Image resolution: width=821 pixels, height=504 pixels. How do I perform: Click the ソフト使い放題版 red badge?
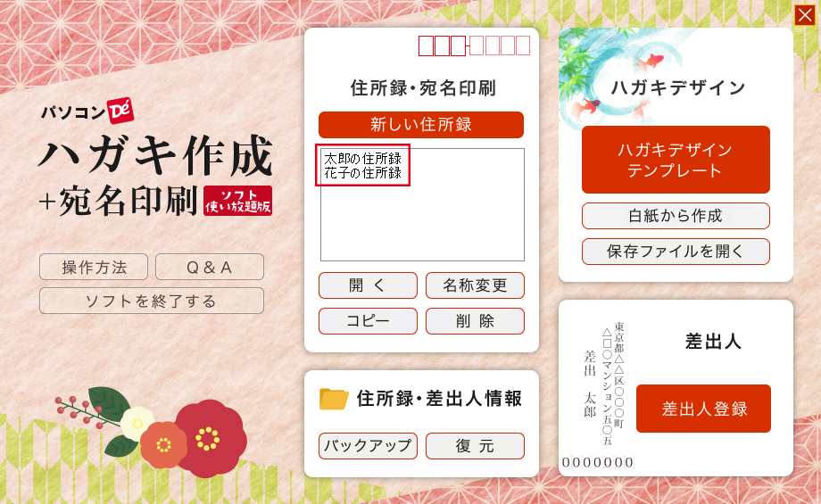click(x=237, y=201)
